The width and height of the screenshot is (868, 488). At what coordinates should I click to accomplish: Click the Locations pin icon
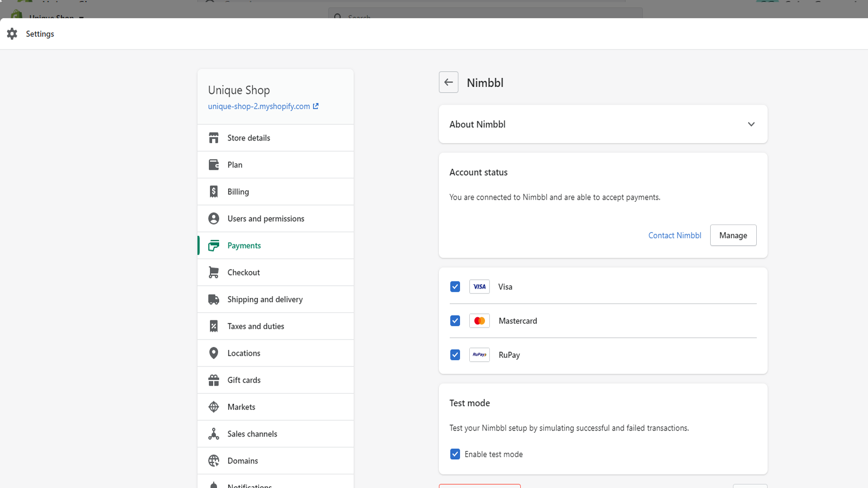click(x=214, y=353)
